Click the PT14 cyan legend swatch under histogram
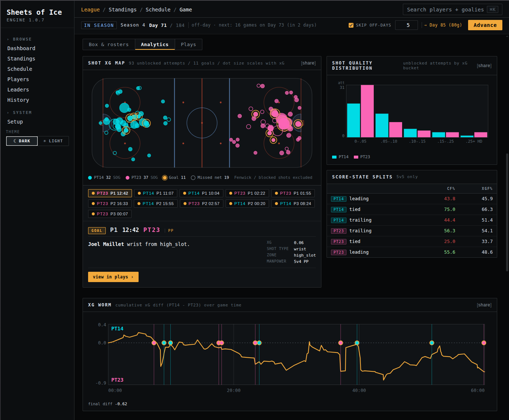This screenshot has width=509, height=420. (x=334, y=157)
